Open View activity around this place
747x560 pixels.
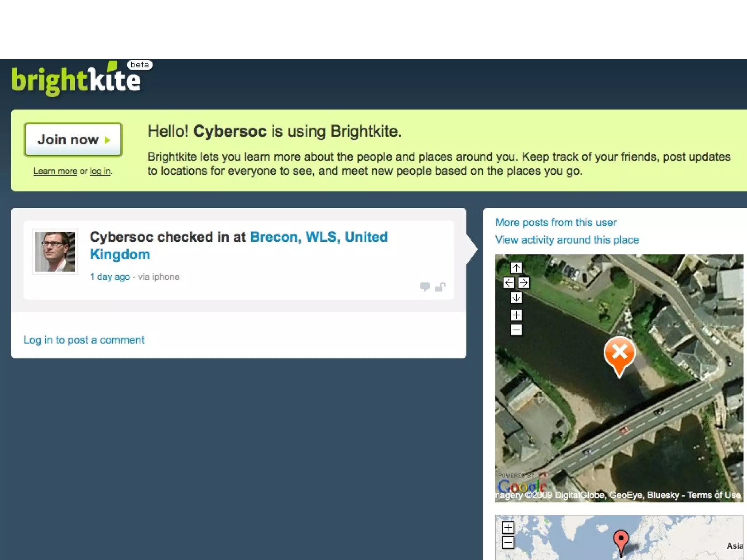(567, 240)
